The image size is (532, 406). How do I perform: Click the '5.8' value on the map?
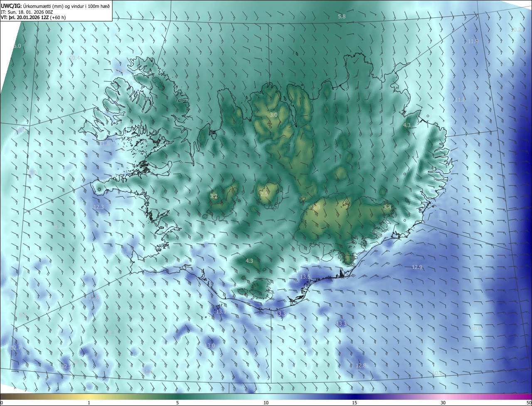click(342, 16)
